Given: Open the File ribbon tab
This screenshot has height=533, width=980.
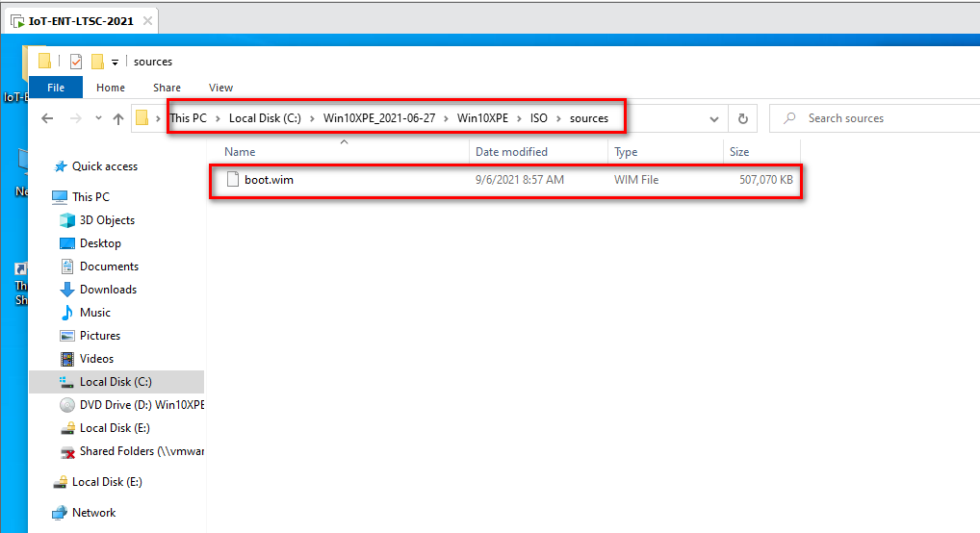Looking at the screenshot, I should coord(56,88).
